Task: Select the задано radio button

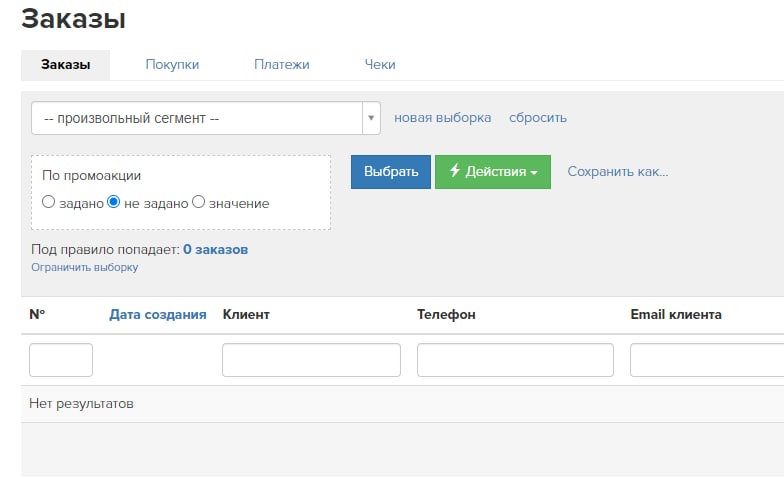Action: 48,202
